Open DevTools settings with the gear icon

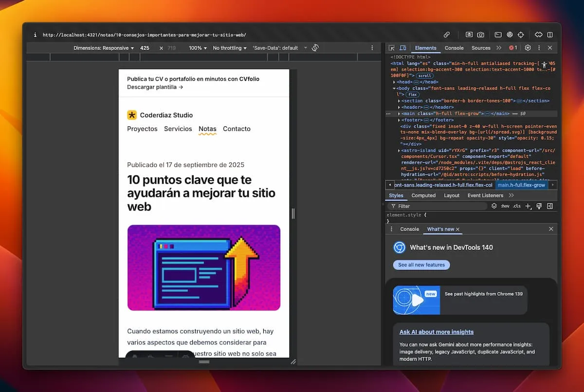click(528, 48)
